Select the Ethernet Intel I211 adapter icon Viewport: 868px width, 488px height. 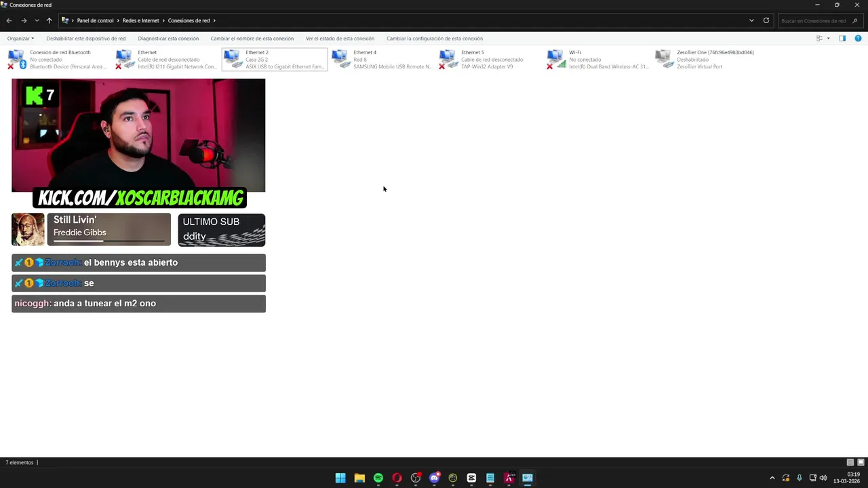pyautogui.click(x=125, y=60)
